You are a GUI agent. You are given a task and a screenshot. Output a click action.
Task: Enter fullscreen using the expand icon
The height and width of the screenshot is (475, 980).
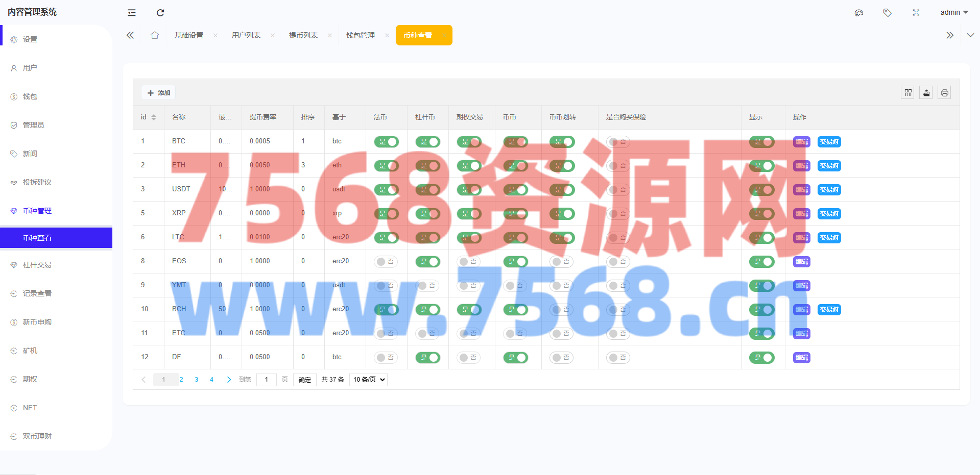(x=916, y=13)
